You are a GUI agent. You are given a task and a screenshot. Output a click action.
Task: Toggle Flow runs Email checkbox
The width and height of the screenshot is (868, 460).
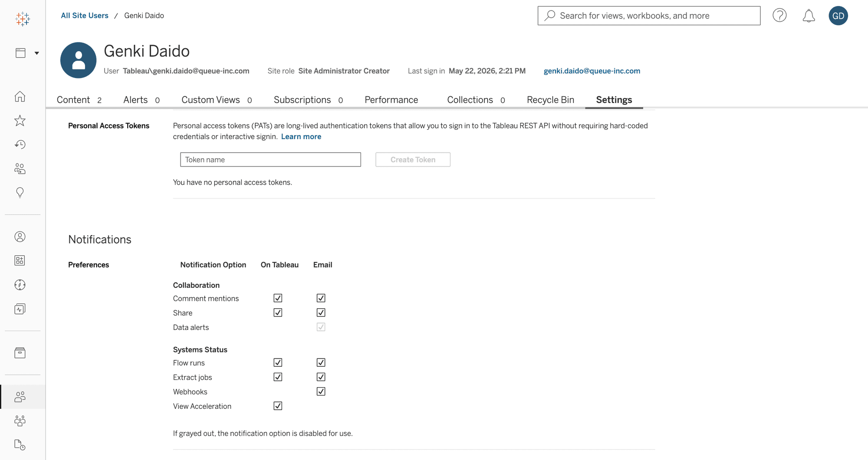tap(321, 362)
